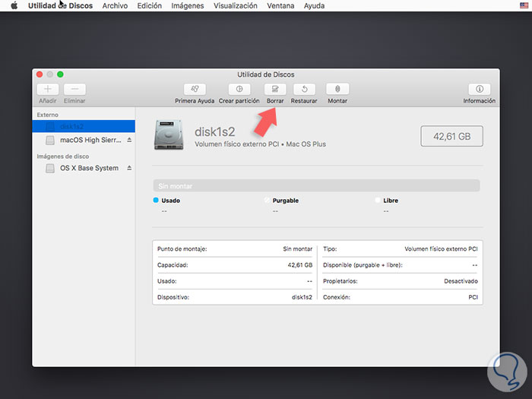Screen dimensions: 532x399
Task: Click the Propietarios value Desactivado
Action: coord(461,281)
